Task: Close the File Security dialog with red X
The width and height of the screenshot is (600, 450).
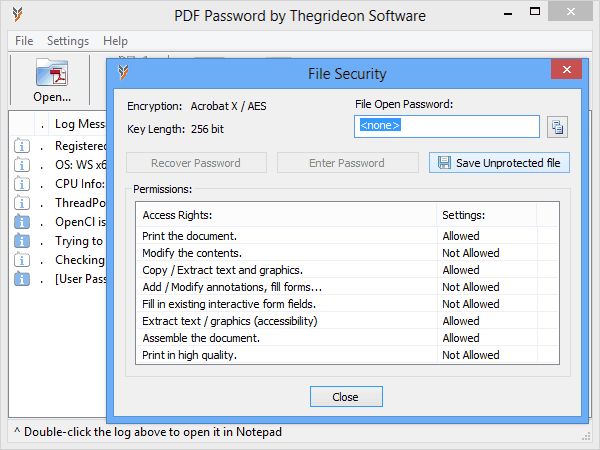Action: (566, 69)
